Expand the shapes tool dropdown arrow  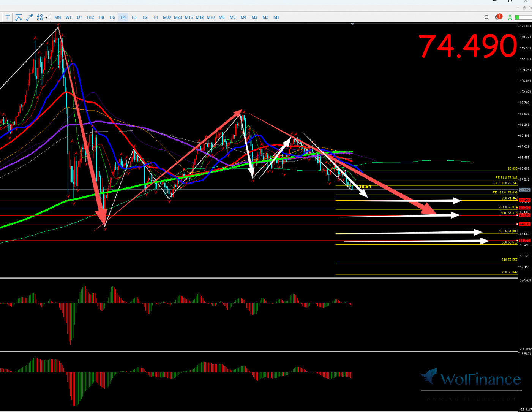click(46, 17)
